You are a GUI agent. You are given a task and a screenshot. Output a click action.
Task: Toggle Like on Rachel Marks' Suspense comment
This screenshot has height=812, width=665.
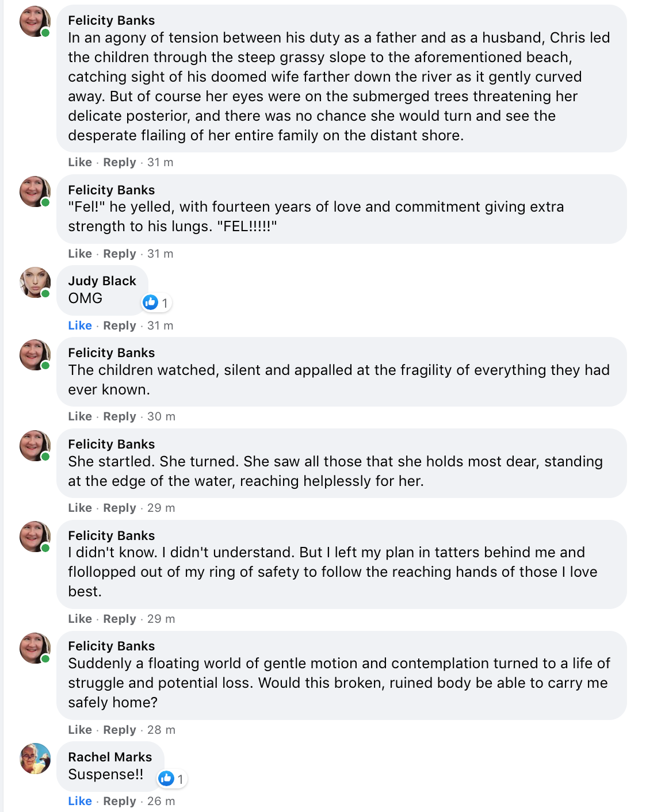[80, 801]
